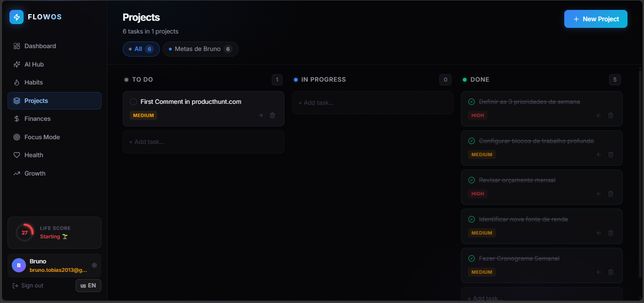Open the Life Score Starting card
644x303 pixels.
54,233
